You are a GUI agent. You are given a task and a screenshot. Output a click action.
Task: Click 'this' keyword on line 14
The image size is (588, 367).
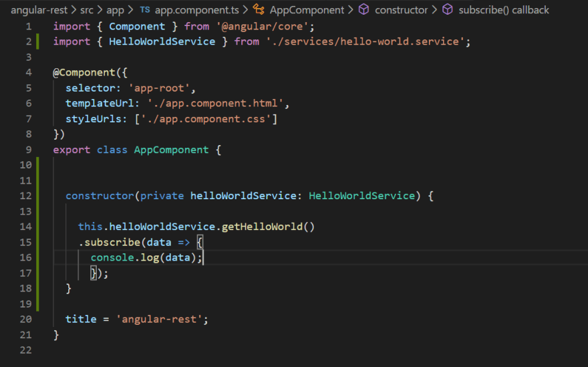(90, 227)
